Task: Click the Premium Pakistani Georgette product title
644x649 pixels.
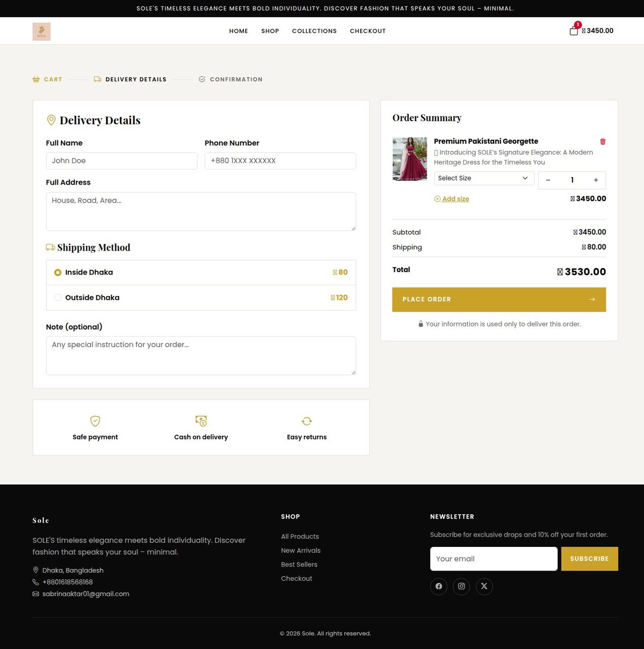Action: pyautogui.click(x=486, y=141)
